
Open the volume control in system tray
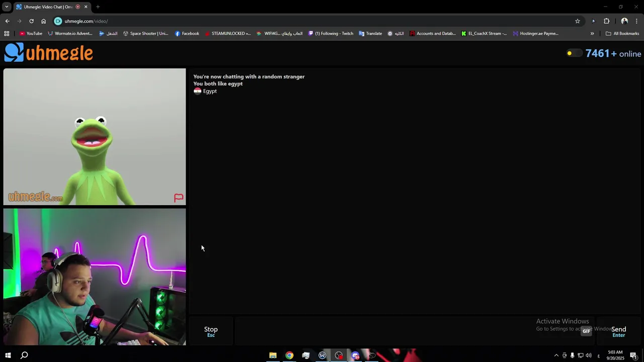click(588, 355)
